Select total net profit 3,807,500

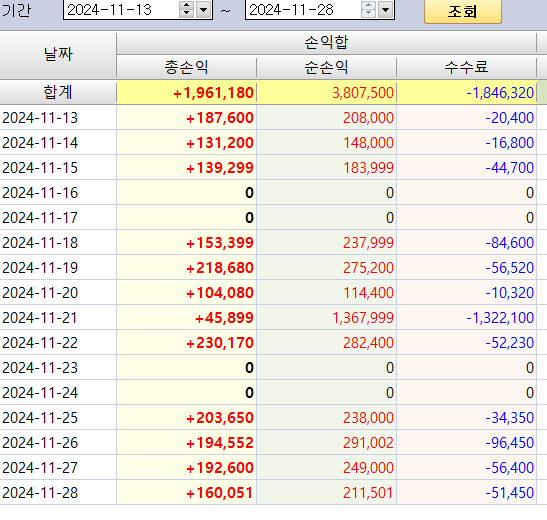coord(327,92)
